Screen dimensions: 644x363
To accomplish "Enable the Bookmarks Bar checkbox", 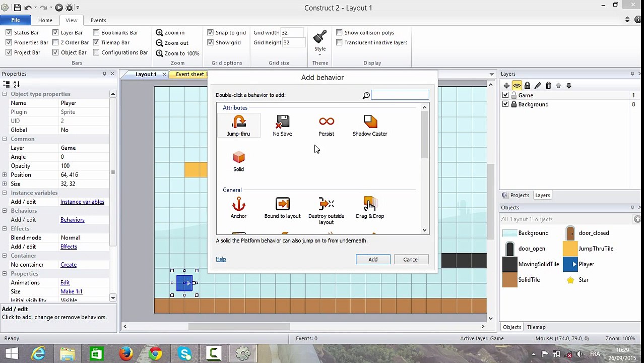I will tap(96, 33).
